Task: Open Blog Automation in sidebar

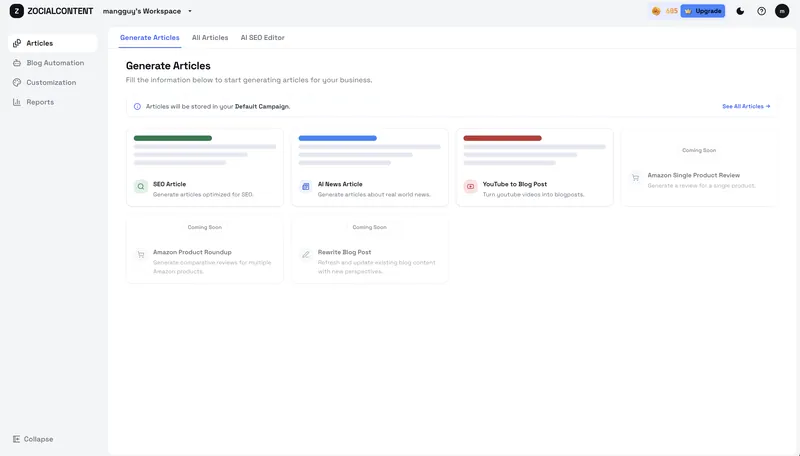Action: 53,63
